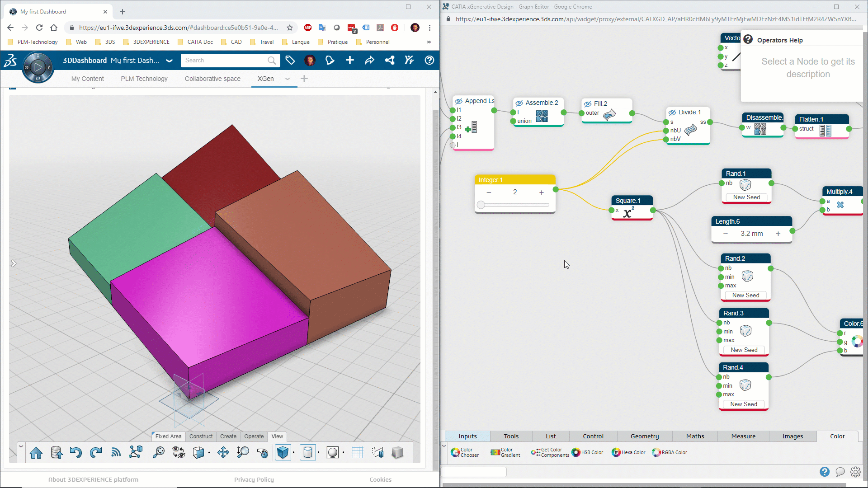The height and width of the screenshot is (488, 868).
Task: Add an HSB Color node
Action: [x=587, y=452]
